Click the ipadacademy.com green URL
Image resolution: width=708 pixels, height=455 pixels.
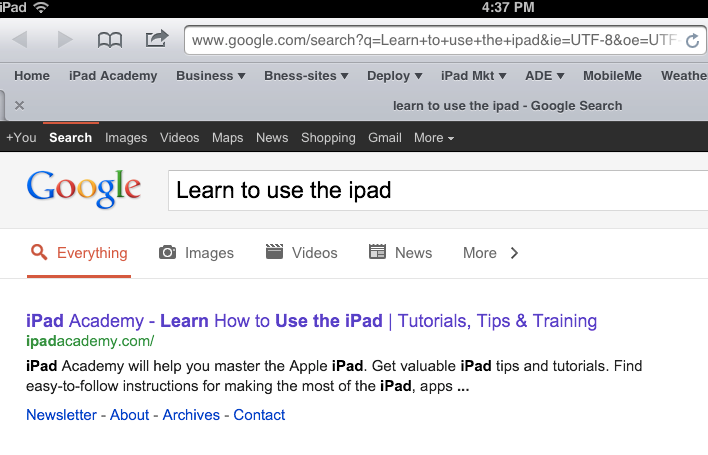click(x=90, y=341)
